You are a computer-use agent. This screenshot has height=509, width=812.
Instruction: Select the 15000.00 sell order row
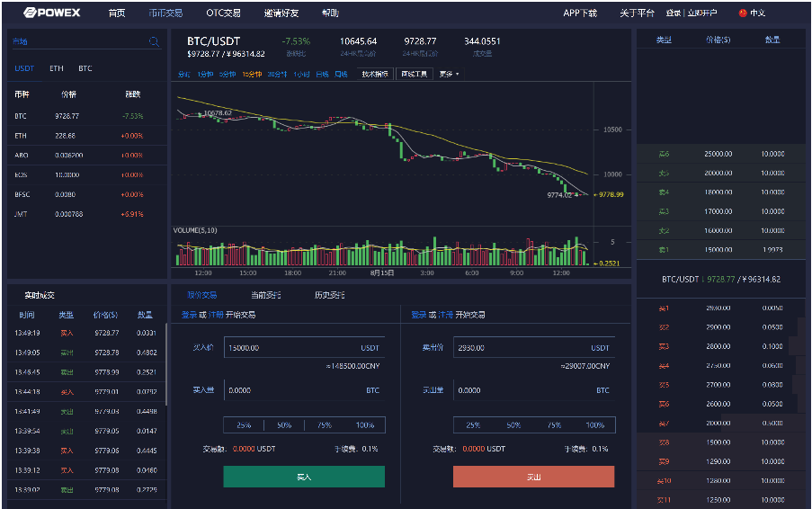tap(721, 250)
